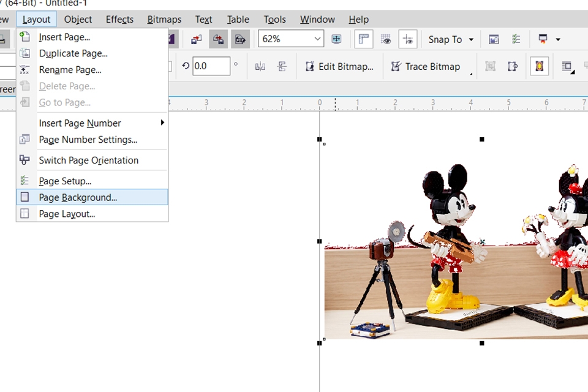588x392 pixels.
Task: Click the green checklist toolbar icon
Action: pyautogui.click(x=515, y=39)
